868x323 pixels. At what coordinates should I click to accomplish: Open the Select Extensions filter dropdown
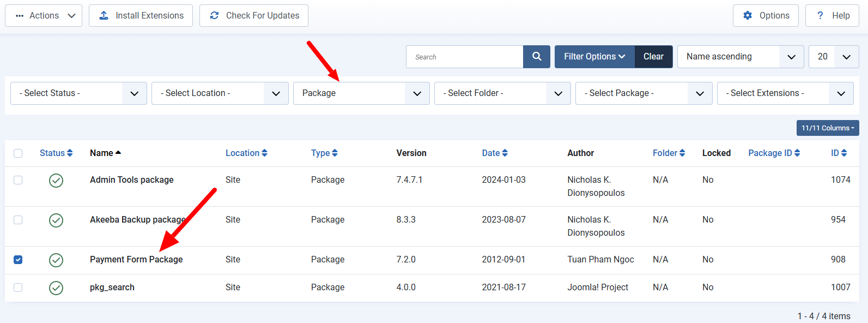tap(785, 93)
